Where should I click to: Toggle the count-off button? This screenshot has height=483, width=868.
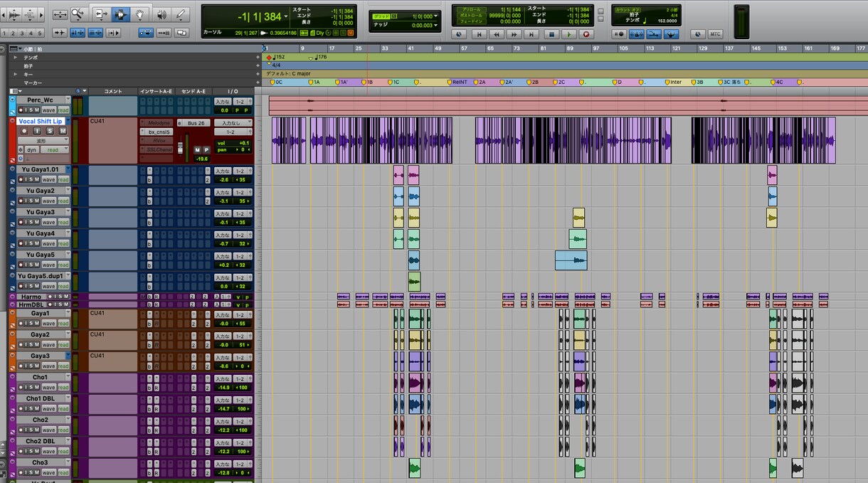point(628,11)
